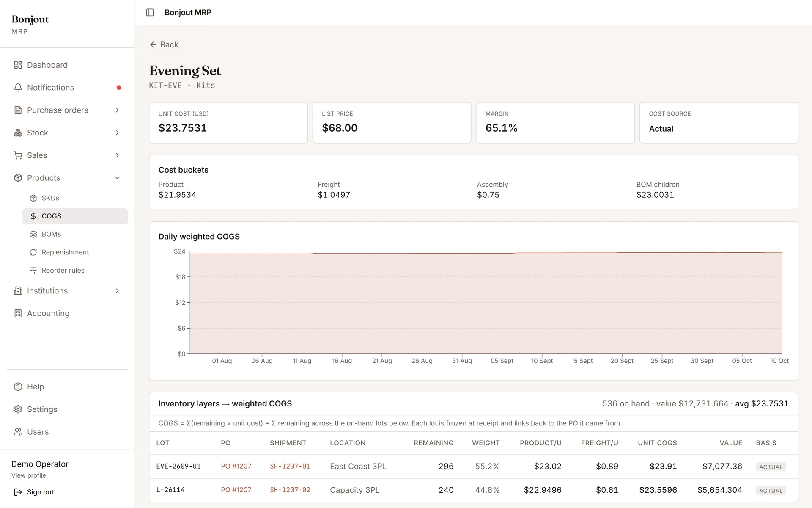Image resolution: width=812 pixels, height=508 pixels.
Task: Click the Purchase orders document icon
Action: pyautogui.click(x=18, y=110)
